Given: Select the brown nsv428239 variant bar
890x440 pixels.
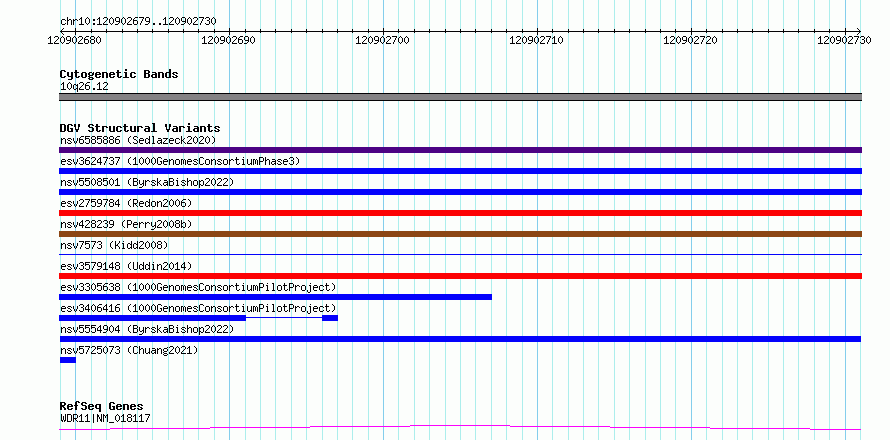Looking at the screenshot, I should click(x=460, y=234).
